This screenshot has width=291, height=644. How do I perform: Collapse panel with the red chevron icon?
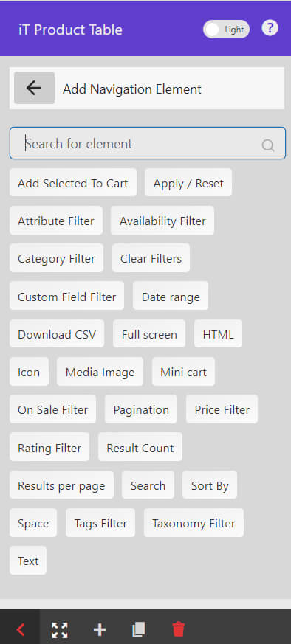[20, 629]
